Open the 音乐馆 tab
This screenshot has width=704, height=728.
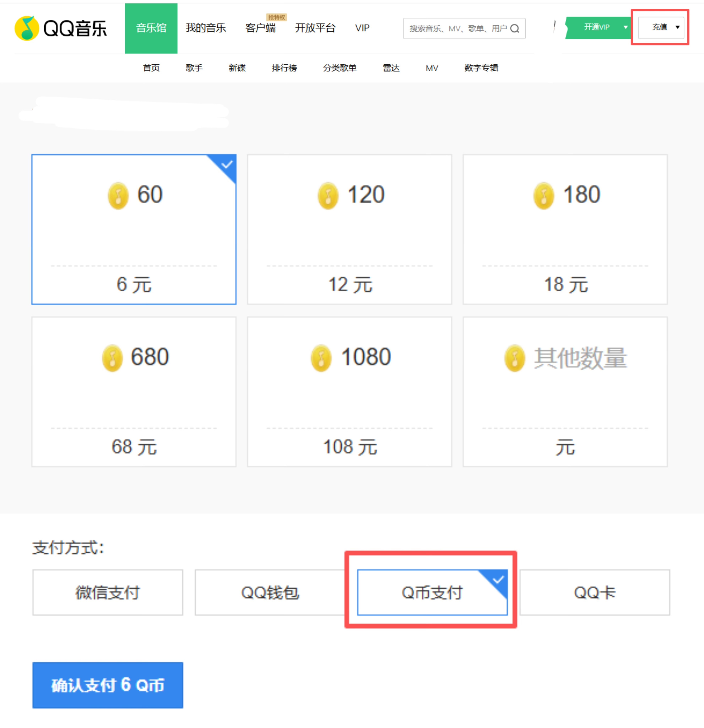click(151, 28)
